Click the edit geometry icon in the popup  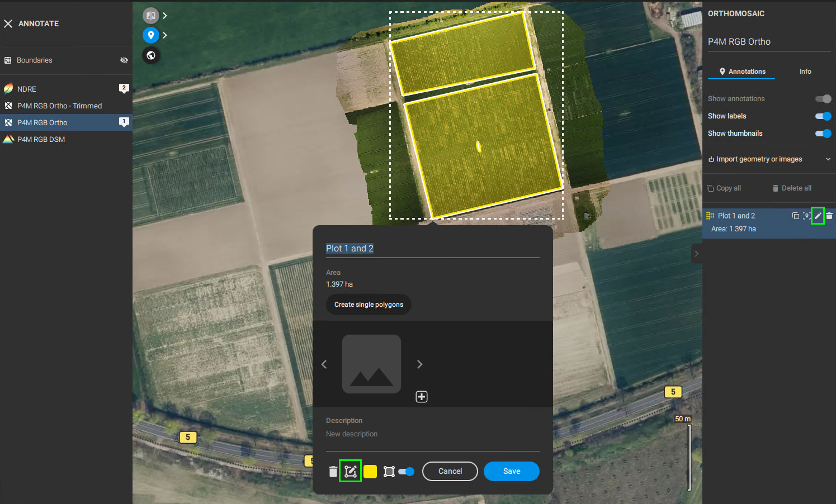tap(350, 472)
